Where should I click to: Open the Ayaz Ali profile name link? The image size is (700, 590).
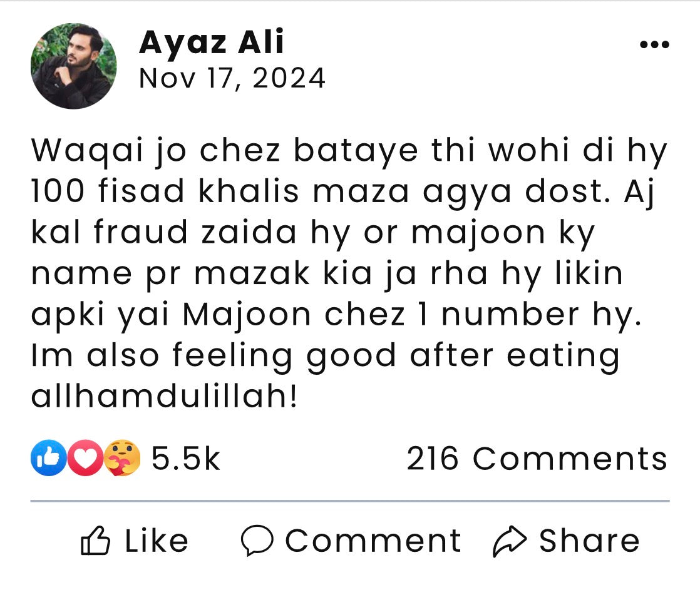(212, 43)
